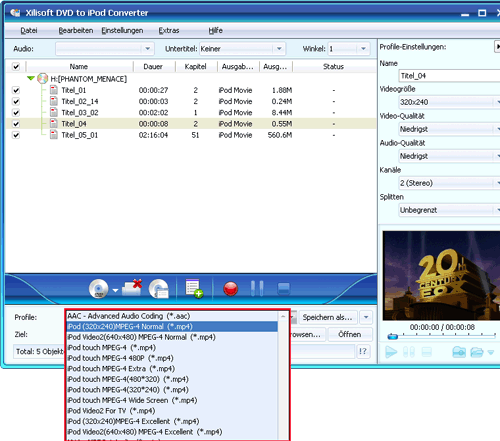This screenshot has height=441, width=500.
Task: Click the add profile list icon
Action: pos(194,288)
